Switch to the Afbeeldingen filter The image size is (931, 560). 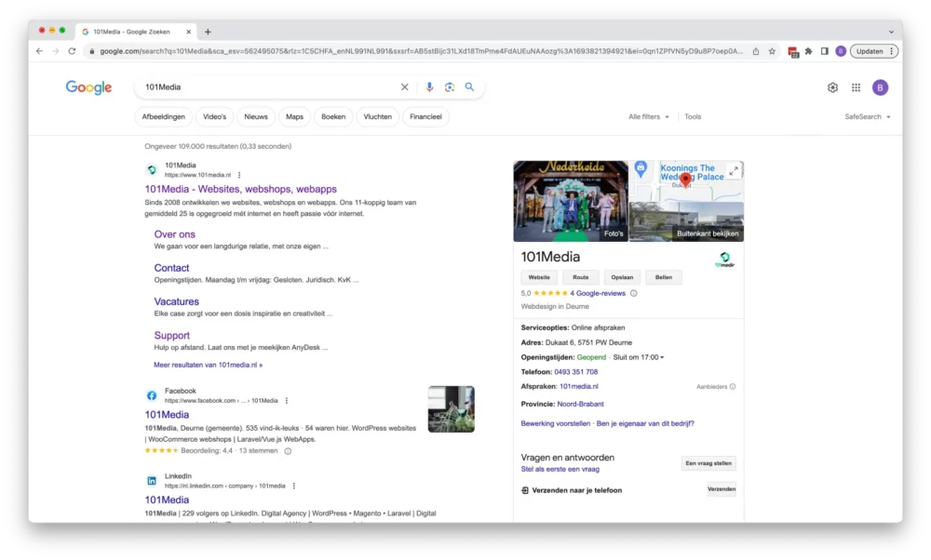[163, 117]
